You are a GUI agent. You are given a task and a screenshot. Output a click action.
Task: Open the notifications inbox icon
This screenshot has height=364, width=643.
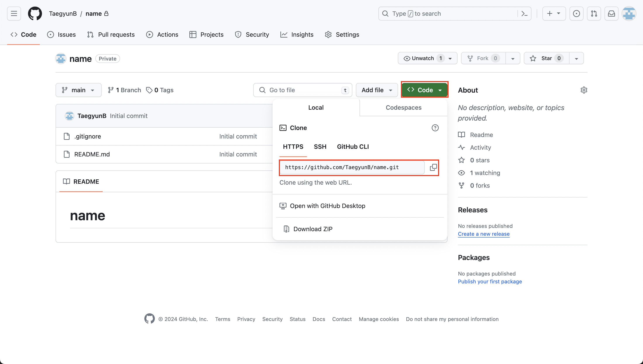(x=612, y=14)
